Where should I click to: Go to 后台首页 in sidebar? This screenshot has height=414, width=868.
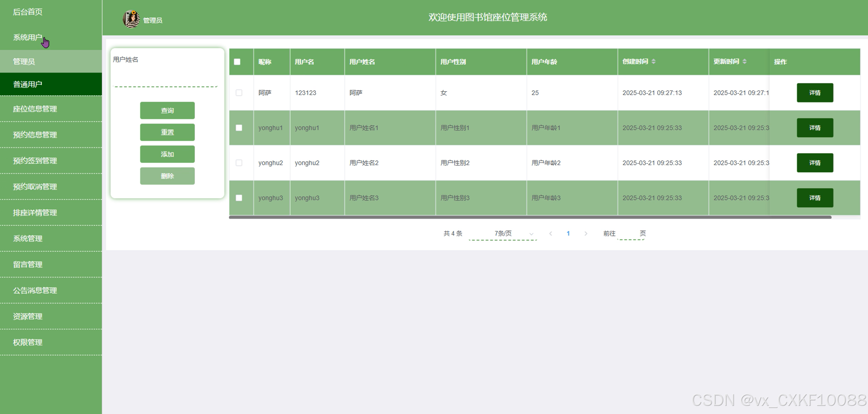(x=28, y=12)
